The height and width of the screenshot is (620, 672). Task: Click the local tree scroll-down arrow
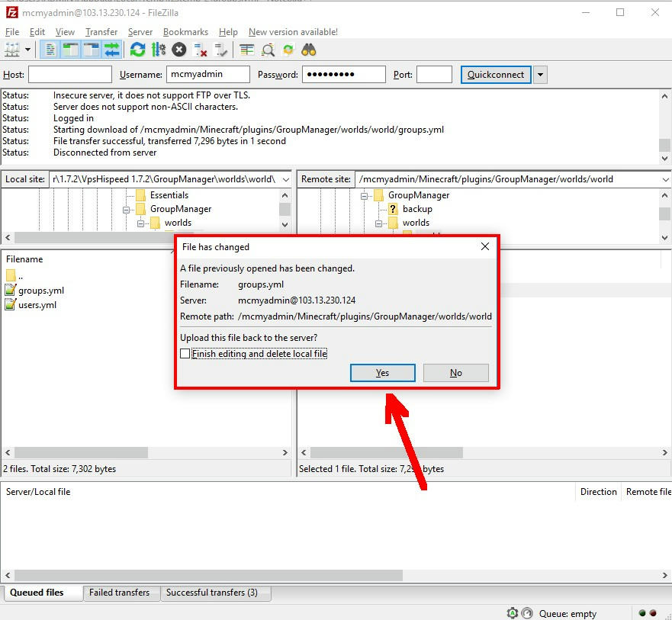(x=285, y=224)
